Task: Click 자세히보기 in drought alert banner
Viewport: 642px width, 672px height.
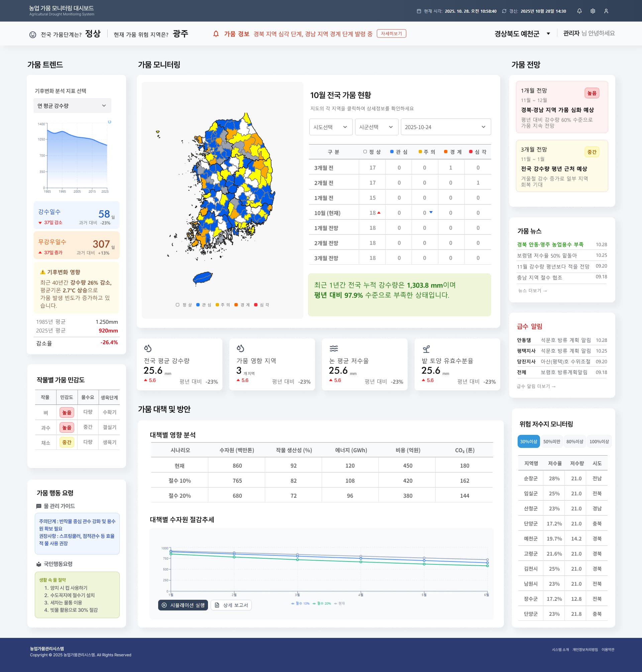Action: (391, 33)
